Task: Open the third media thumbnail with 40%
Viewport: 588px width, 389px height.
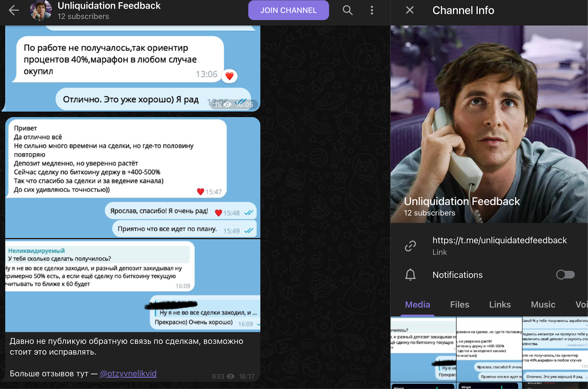Action: click(x=555, y=349)
